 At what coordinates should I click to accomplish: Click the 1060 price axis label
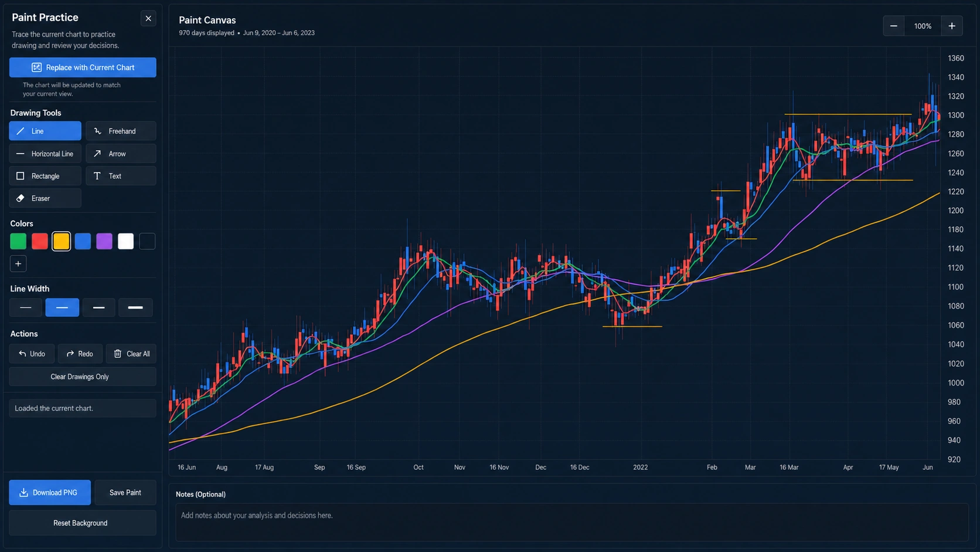coord(956,326)
